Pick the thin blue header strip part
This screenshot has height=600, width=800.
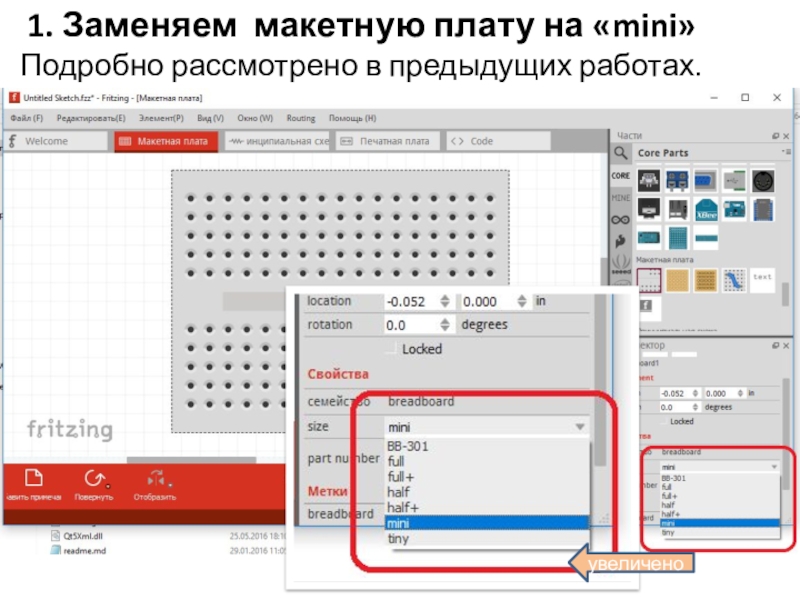coord(706,238)
